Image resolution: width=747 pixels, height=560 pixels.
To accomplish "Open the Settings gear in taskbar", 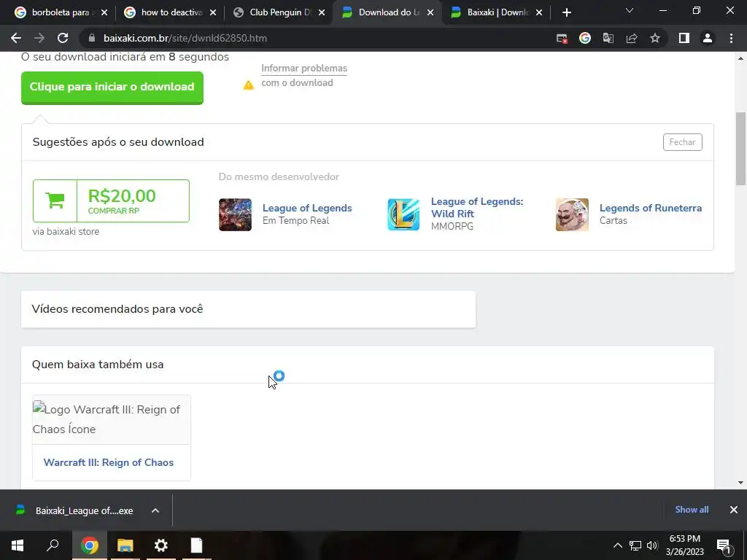I will [x=161, y=545].
